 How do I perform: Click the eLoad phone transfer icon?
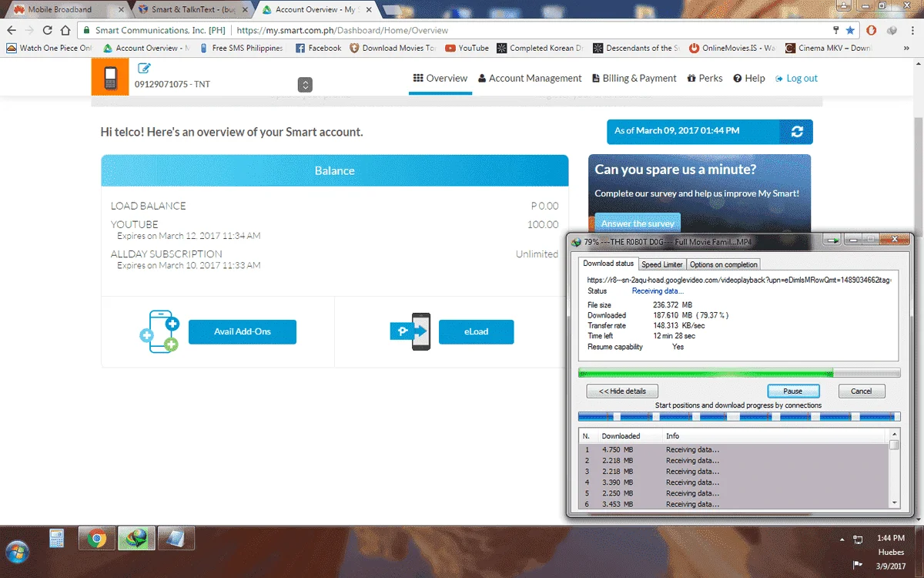(x=411, y=331)
